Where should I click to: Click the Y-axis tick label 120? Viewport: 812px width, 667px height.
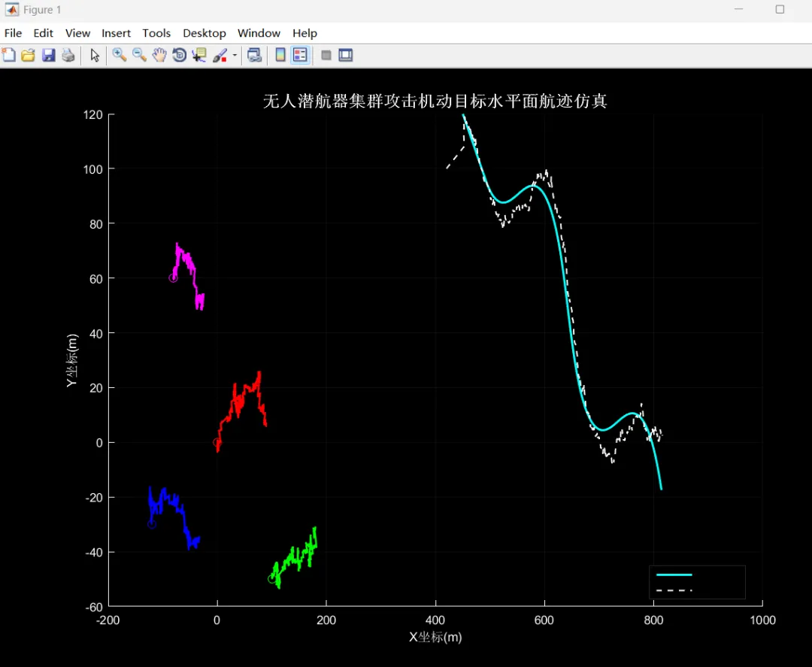click(x=92, y=114)
